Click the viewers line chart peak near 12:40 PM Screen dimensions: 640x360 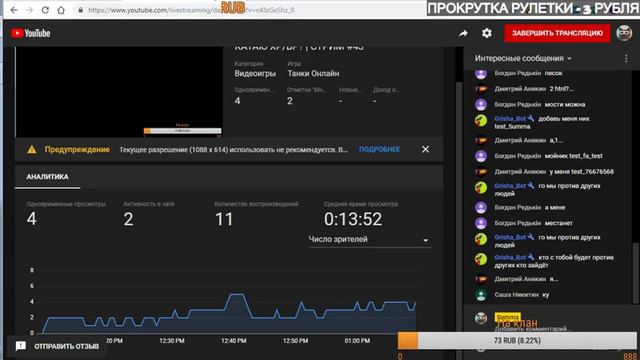coord(236,294)
